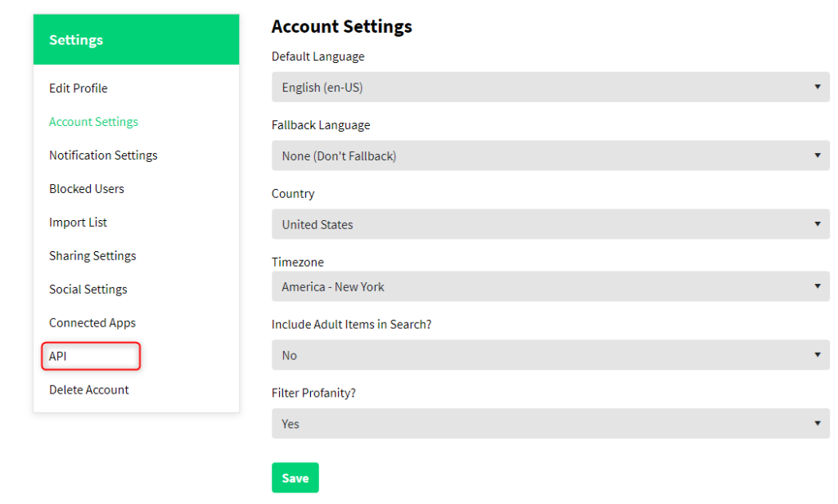View the Connected Apps page

92,323
